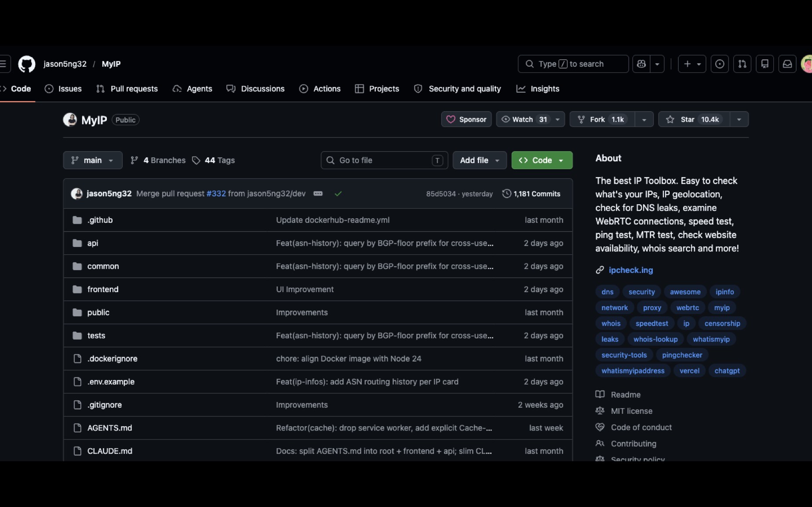Open commit 'Update dockerhub-readme.yml'
Image resolution: width=812 pixels, height=507 pixels.
[333, 220]
